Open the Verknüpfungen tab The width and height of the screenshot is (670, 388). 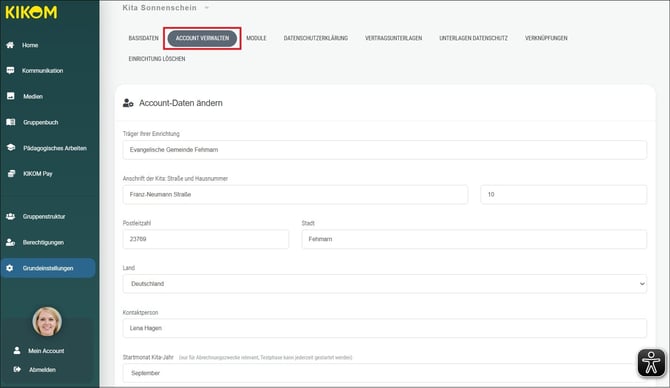tap(546, 38)
